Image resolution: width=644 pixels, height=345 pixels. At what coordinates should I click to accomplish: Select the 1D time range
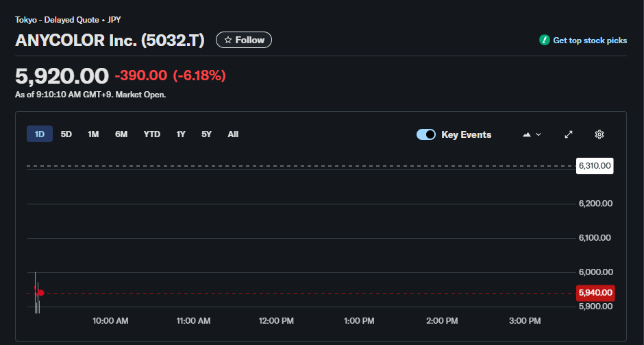(x=40, y=134)
